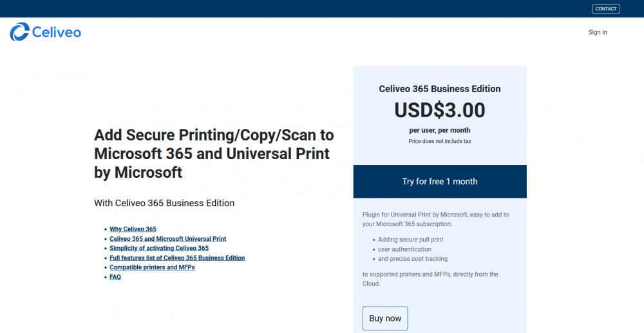Click the Buy now button
This screenshot has width=644, height=333.
tap(385, 318)
